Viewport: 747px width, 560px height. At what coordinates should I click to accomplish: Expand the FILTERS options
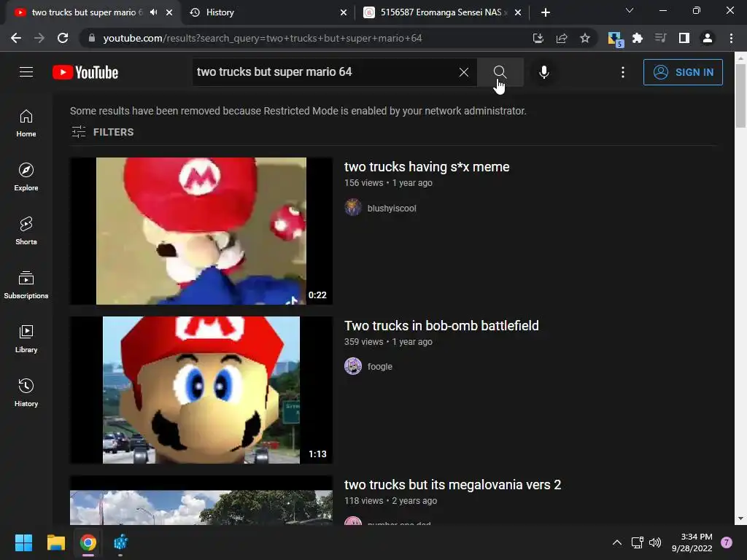pyautogui.click(x=102, y=132)
